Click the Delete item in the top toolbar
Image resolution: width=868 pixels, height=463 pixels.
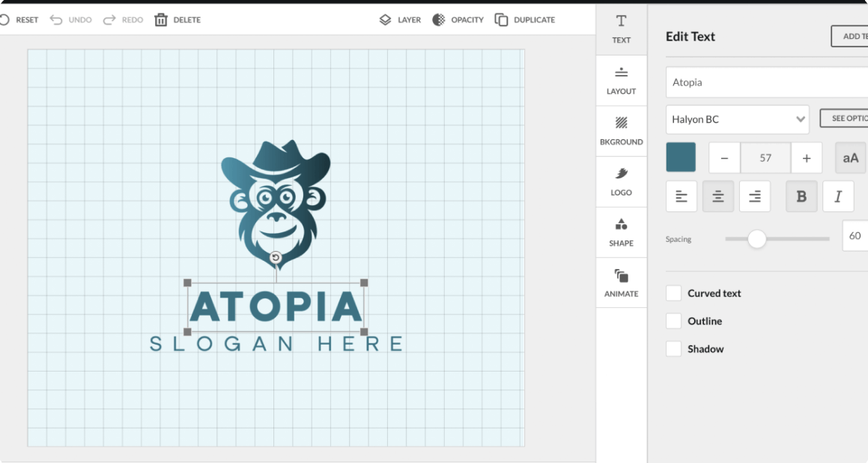pos(177,19)
